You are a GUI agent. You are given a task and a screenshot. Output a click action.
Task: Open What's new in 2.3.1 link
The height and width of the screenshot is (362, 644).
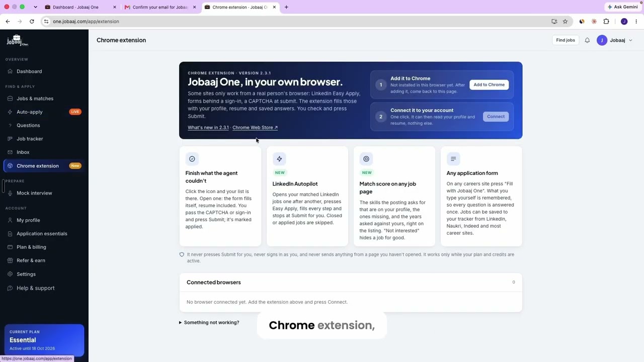coord(208,128)
